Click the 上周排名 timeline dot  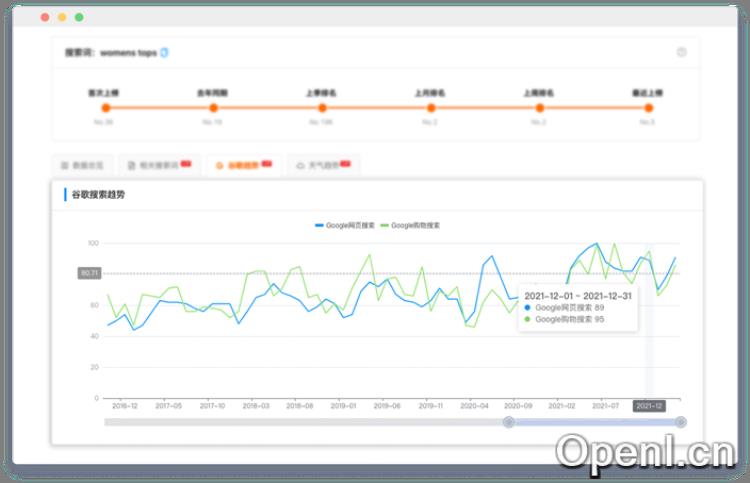(x=539, y=107)
